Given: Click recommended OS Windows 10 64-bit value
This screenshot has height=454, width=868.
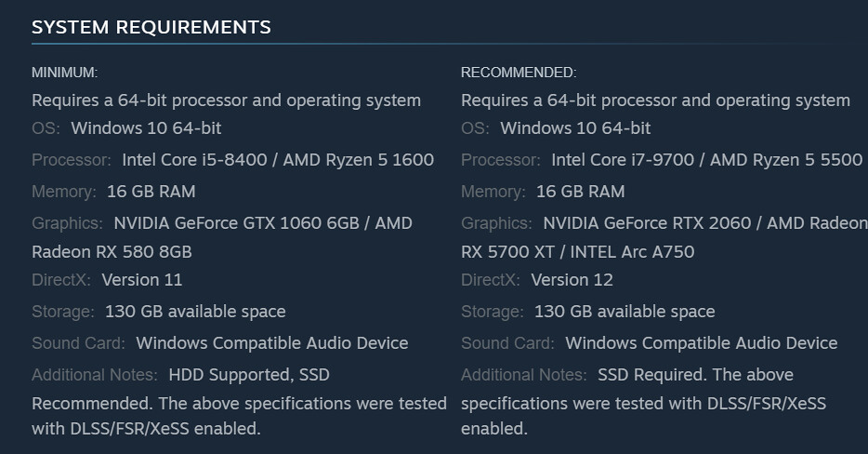Looking at the screenshot, I should [575, 128].
